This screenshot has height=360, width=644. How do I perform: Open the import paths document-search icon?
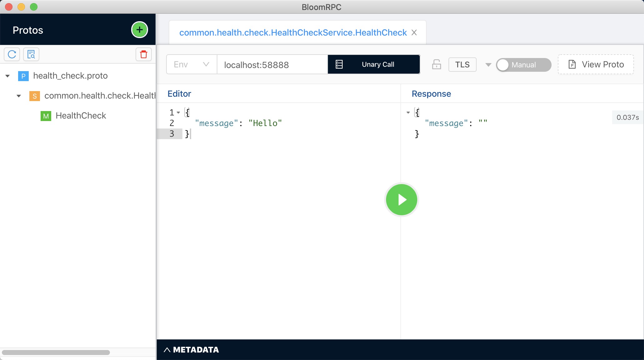coord(31,54)
